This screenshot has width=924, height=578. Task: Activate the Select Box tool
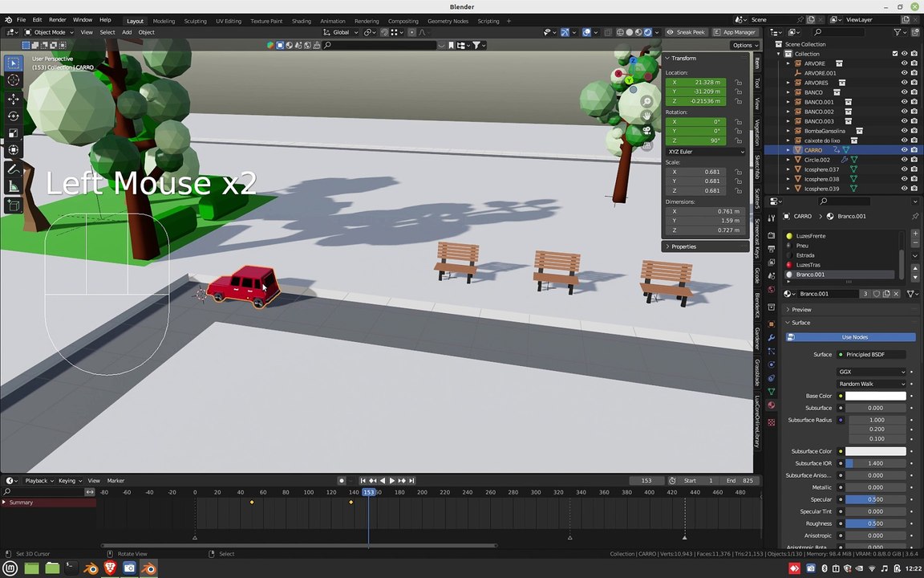click(x=13, y=63)
